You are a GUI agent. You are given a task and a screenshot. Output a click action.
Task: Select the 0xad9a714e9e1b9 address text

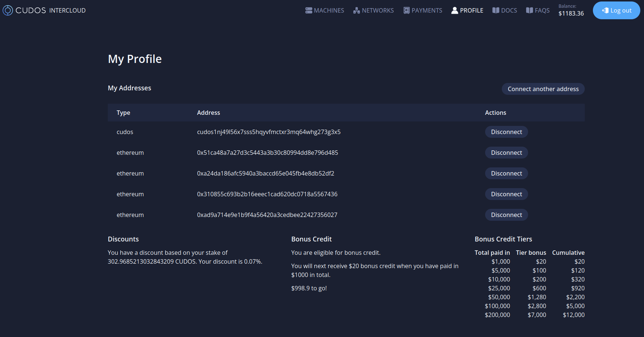[x=267, y=215]
